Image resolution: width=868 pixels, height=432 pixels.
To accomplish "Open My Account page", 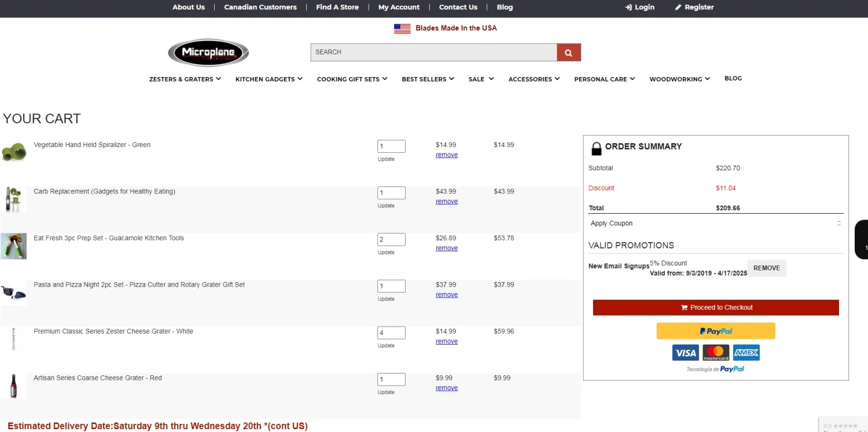I will (399, 8).
